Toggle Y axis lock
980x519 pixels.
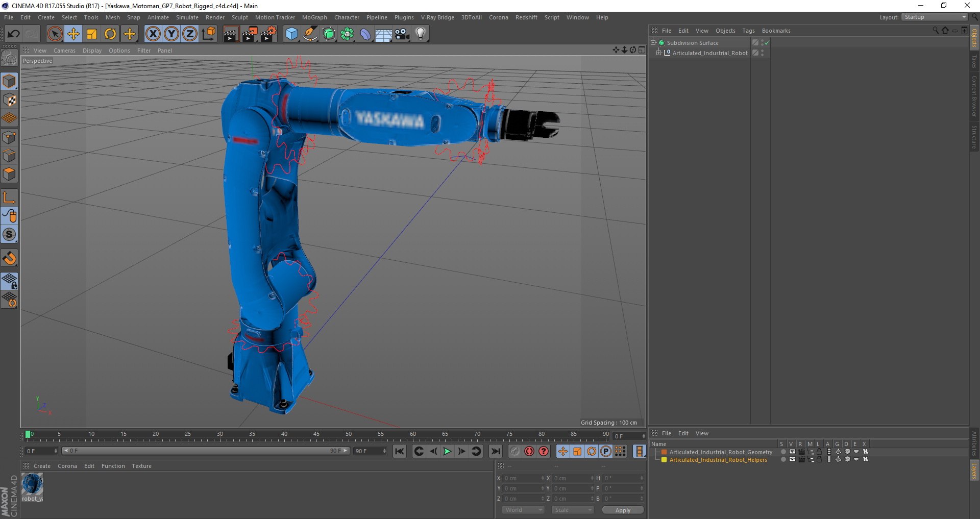pyautogui.click(x=171, y=34)
